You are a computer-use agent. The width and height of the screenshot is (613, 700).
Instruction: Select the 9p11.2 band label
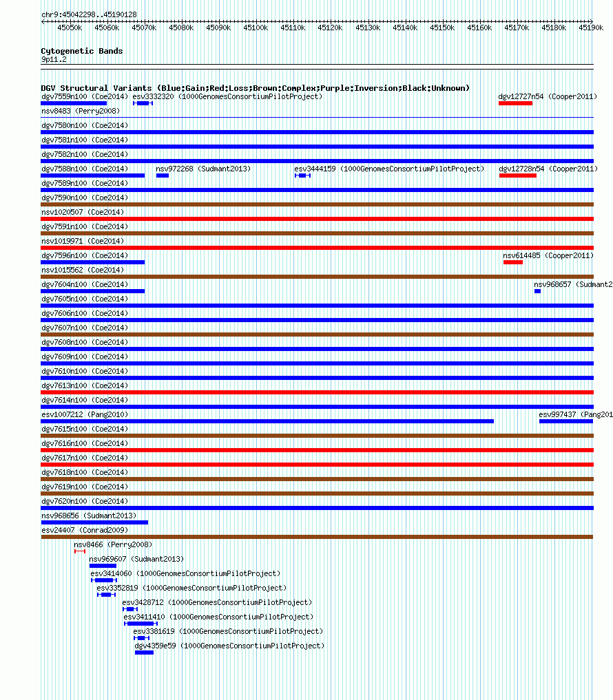tap(54, 59)
